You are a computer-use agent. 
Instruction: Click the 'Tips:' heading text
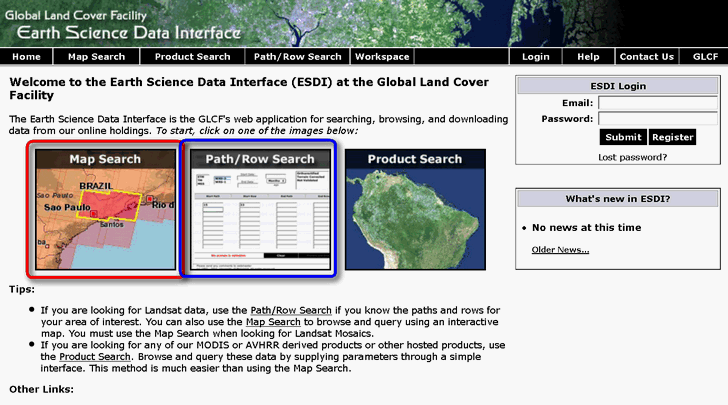coord(22,289)
